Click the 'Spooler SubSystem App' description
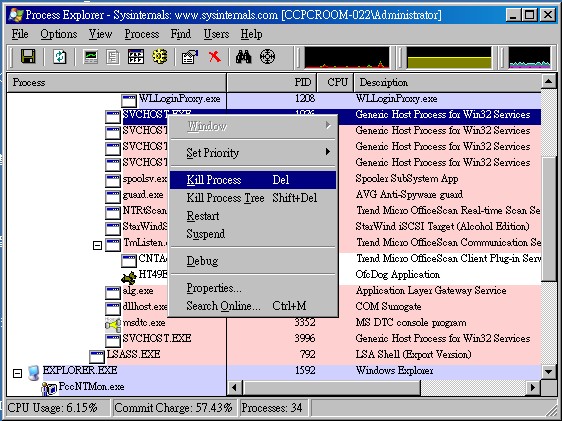The height and width of the screenshot is (421, 562). (407, 178)
